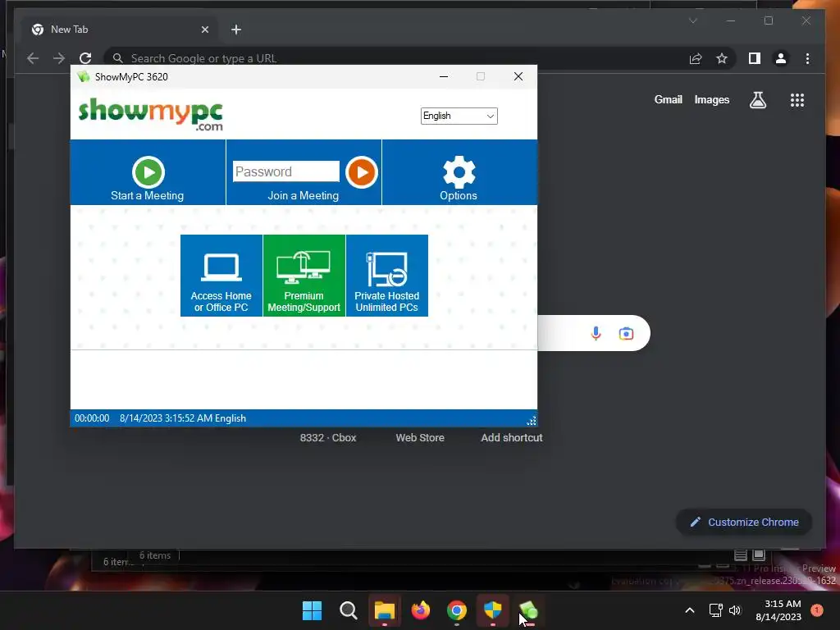The image size is (840, 630).
Task: Click the volume tray icon
Action: [735, 610]
